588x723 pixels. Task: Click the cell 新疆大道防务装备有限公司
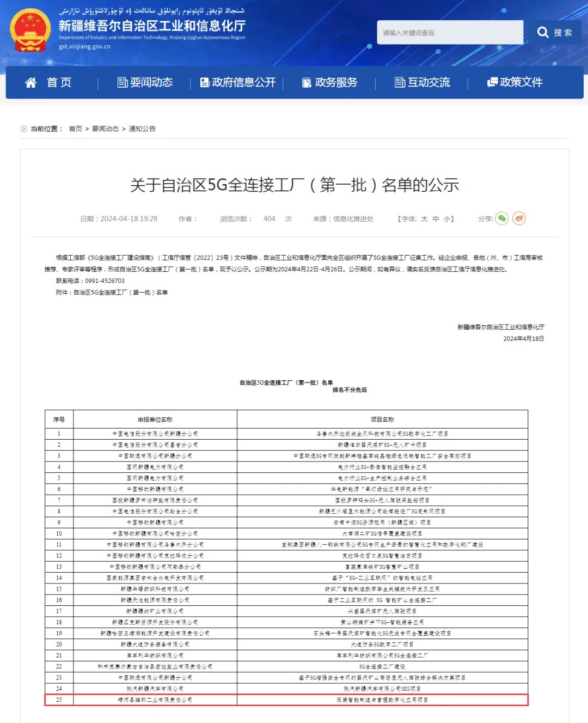coord(155,645)
